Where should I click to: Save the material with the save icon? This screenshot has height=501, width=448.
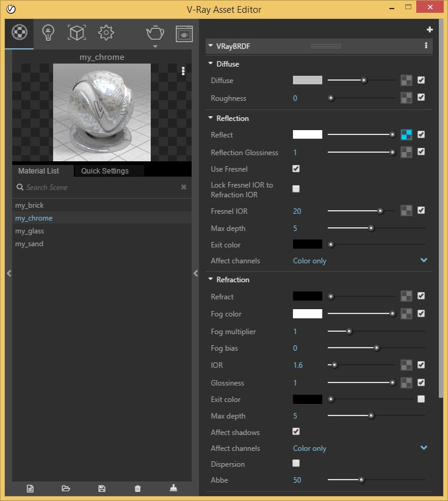click(101, 488)
